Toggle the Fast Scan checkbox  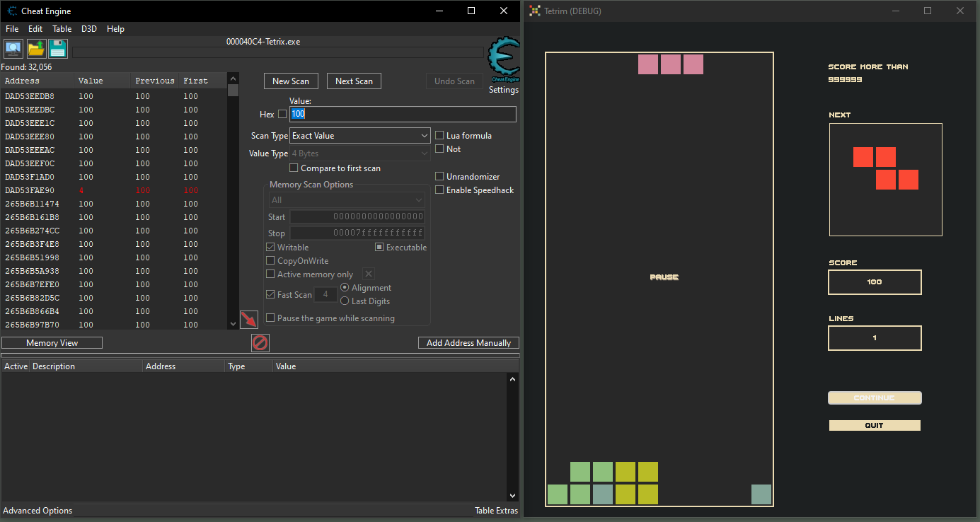(x=270, y=294)
